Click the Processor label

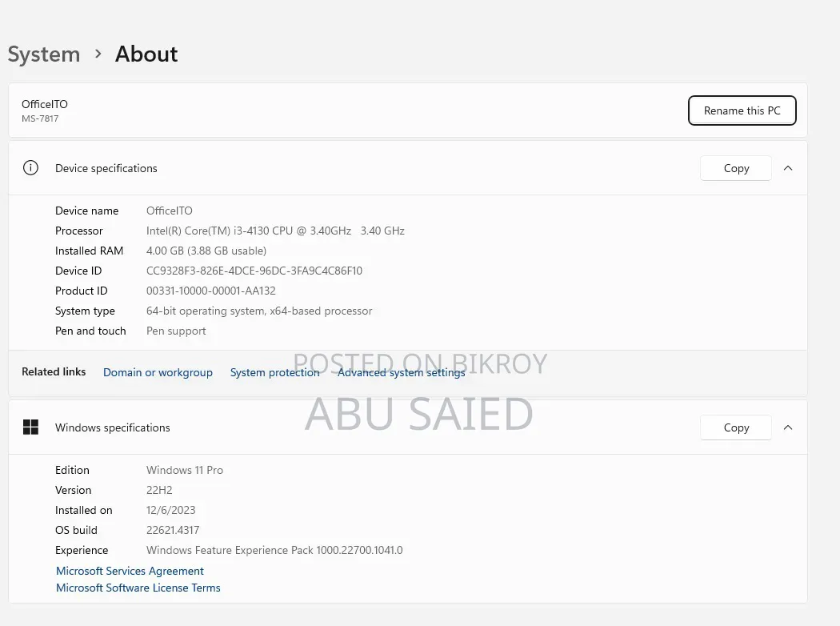coord(78,231)
